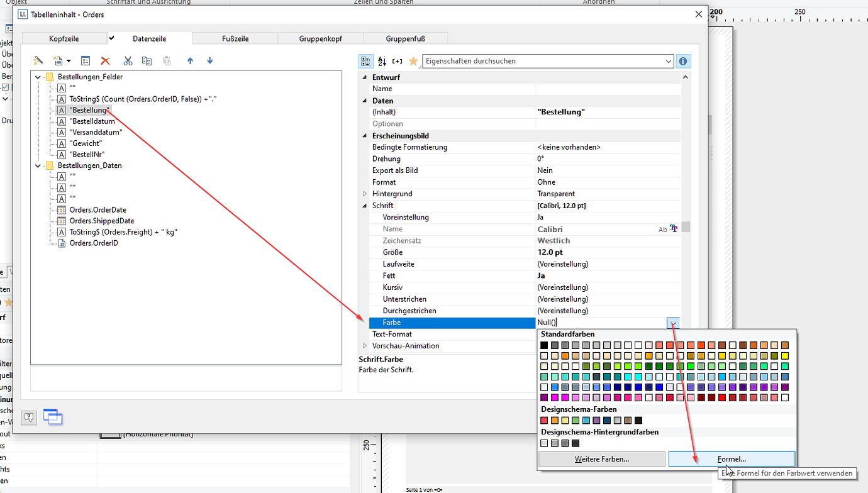
Task: Delete the selected element with the red X
Action: click(x=106, y=61)
